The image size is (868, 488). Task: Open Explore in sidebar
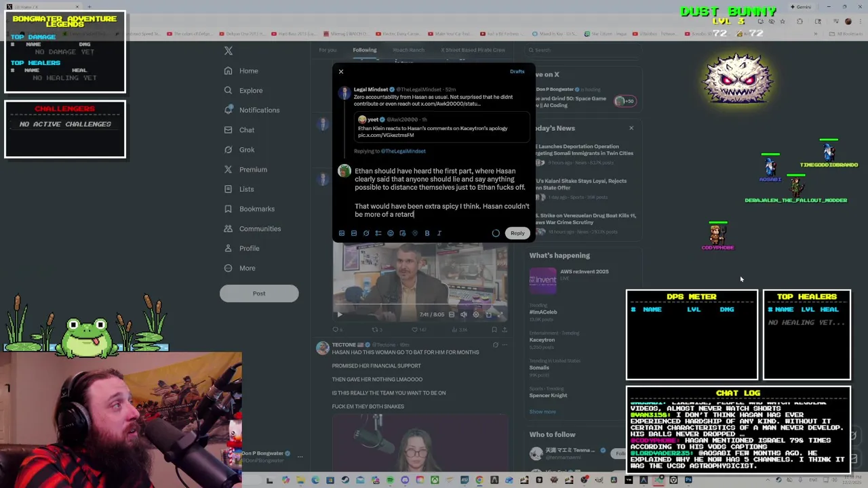point(243,90)
